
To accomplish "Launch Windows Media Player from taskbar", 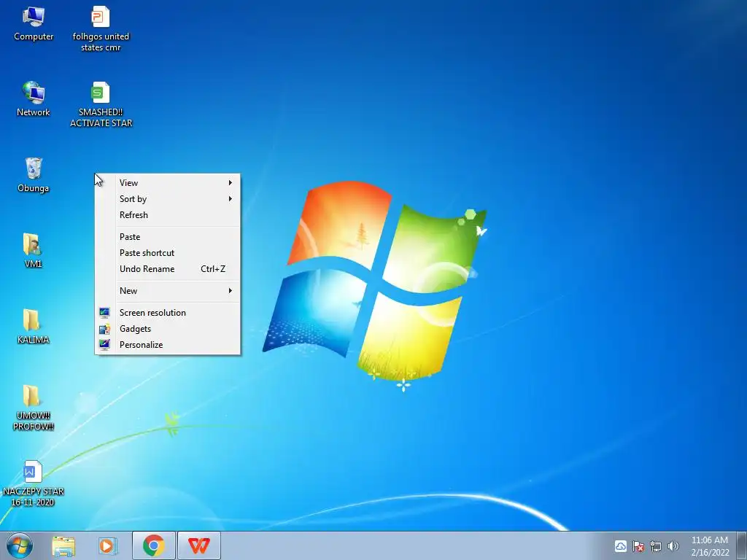I will (107, 545).
